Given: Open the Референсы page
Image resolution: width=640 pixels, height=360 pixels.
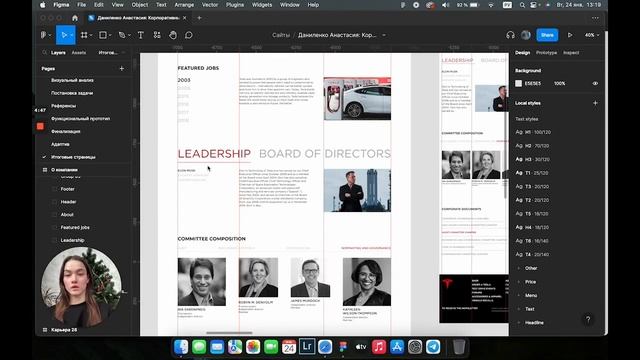Looking at the screenshot, I should (63, 106).
